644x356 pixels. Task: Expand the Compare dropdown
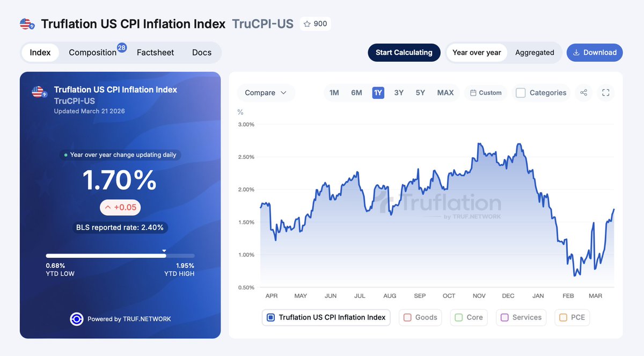click(x=266, y=93)
